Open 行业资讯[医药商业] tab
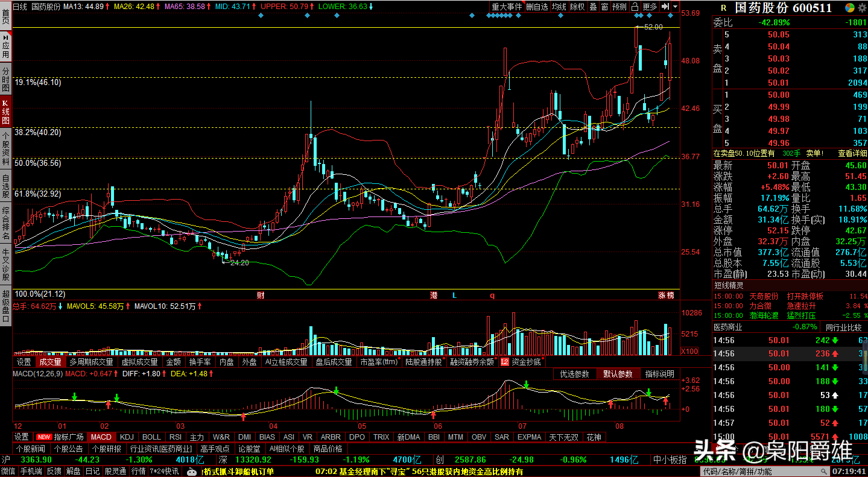The image size is (868, 477). 161,449
